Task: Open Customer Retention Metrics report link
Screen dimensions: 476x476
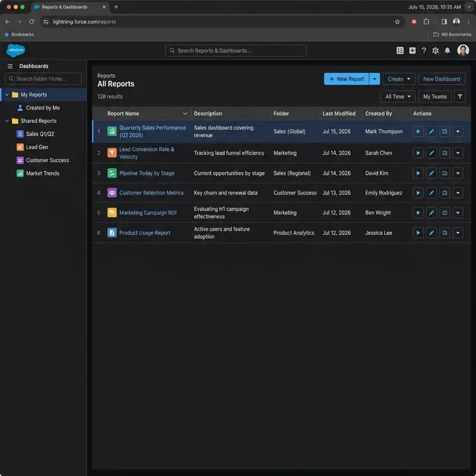Action: pos(151,193)
